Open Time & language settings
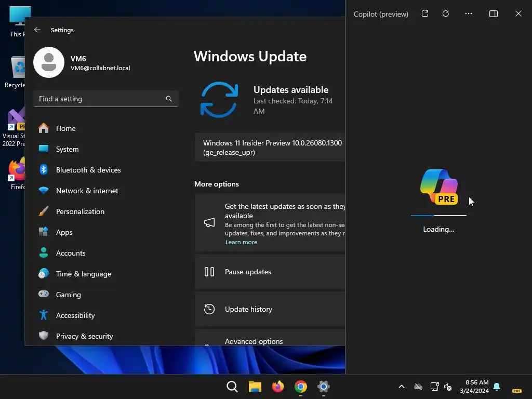 click(106, 274)
